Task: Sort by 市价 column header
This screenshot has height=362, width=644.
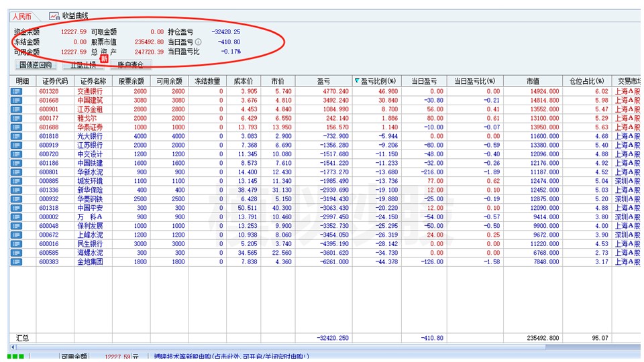Action: point(278,81)
